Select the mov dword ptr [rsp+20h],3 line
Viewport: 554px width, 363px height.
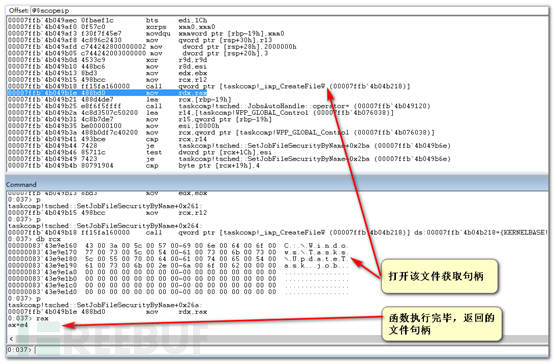coord(138,53)
